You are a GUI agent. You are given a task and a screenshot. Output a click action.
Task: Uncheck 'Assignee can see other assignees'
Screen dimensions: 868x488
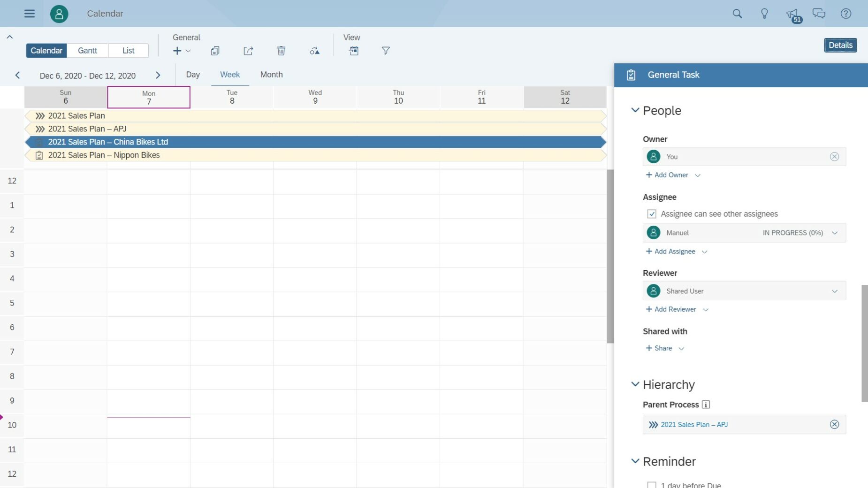[652, 213]
